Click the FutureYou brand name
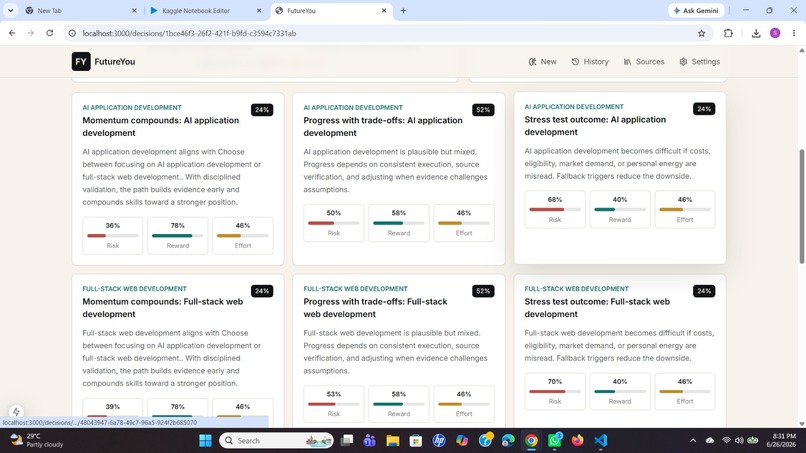 (115, 61)
